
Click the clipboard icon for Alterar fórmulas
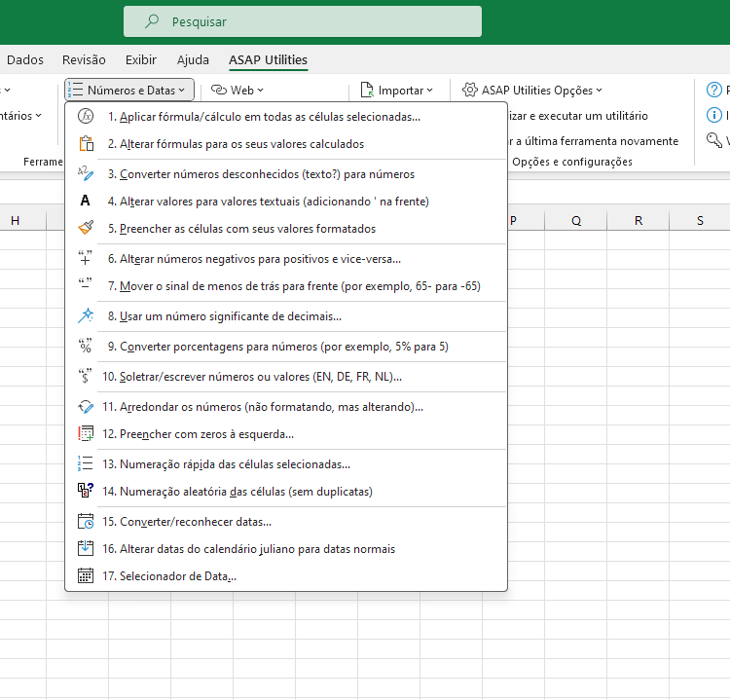(86, 143)
